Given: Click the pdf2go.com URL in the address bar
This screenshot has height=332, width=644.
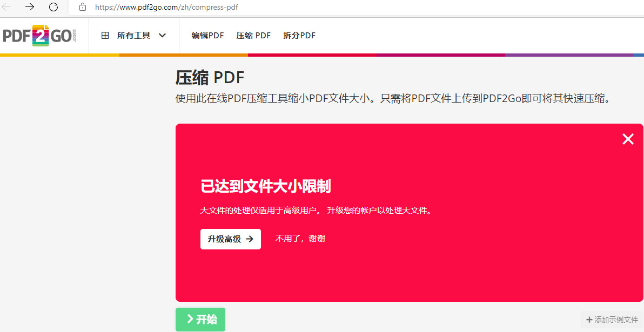Looking at the screenshot, I should [166, 7].
